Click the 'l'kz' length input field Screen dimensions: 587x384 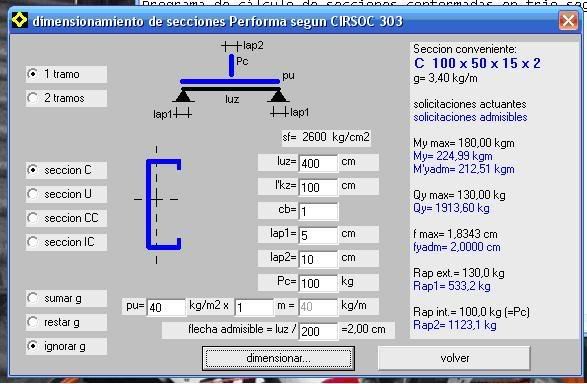318,188
